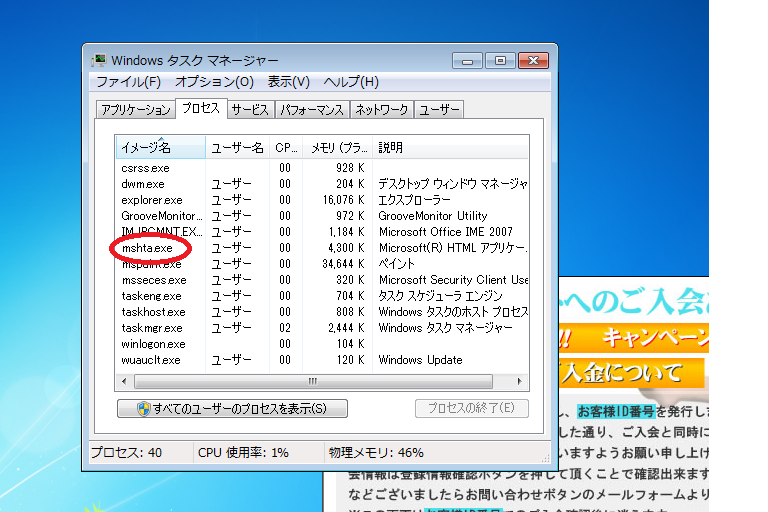The height and width of the screenshot is (512, 768).
Task: Click すべてのユーザーのプロセスを表示 button
Action: (x=232, y=409)
